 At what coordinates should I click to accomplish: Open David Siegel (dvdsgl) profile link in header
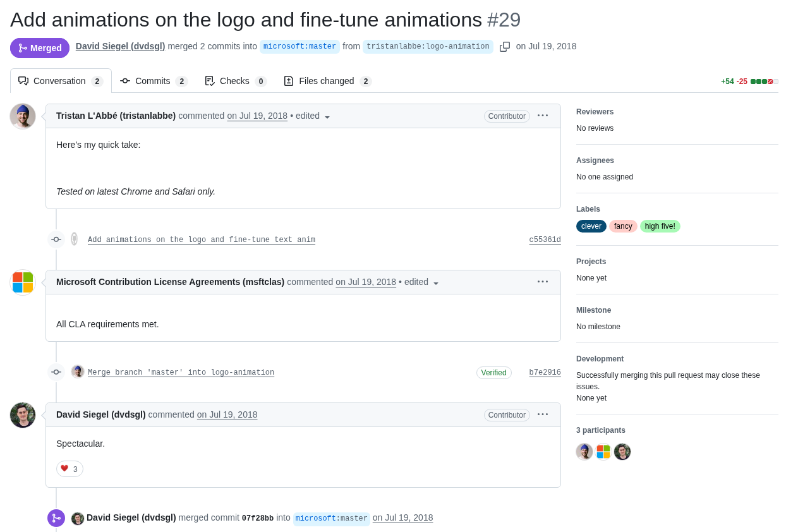tap(120, 46)
